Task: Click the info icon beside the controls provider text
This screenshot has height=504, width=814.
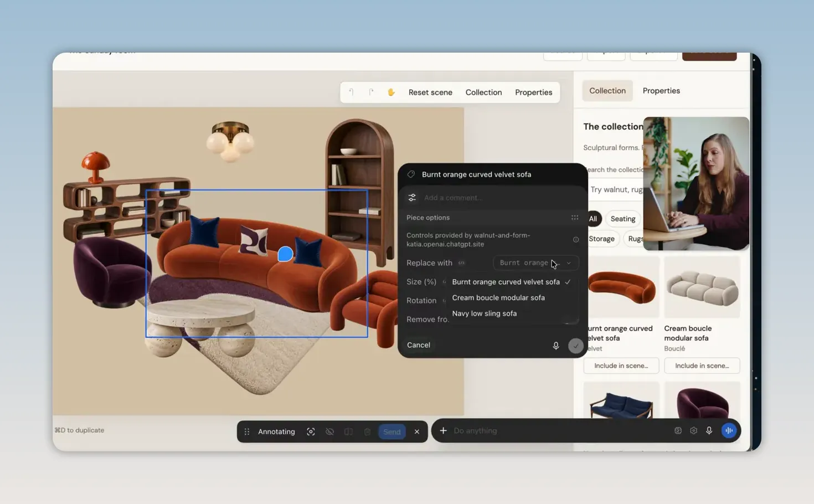Action: coord(576,240)
